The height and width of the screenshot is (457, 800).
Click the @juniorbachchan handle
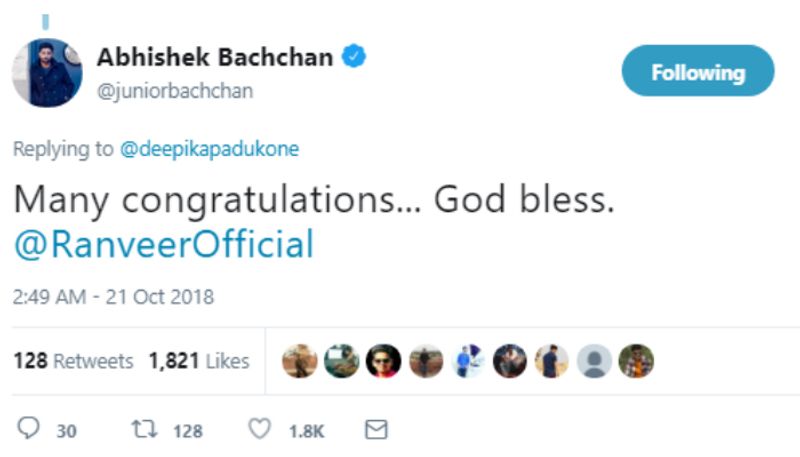175,91
